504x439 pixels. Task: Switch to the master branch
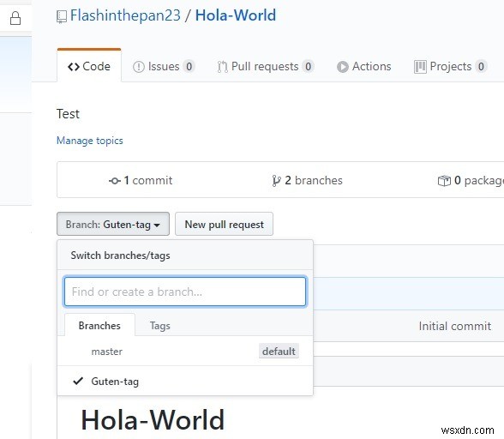tap(185, 352)
